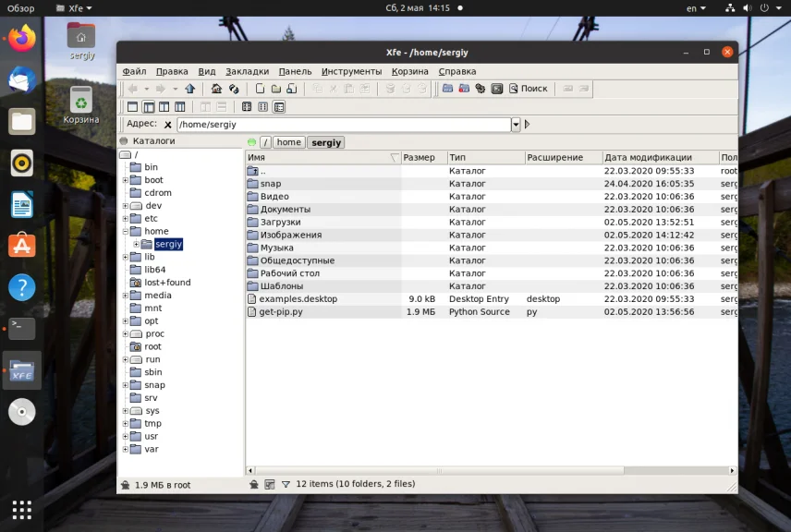Viewport: 791px width, 532px height.
Task: Toggle the tree-and-panel layout button
Action: click(x=149, y=107)
